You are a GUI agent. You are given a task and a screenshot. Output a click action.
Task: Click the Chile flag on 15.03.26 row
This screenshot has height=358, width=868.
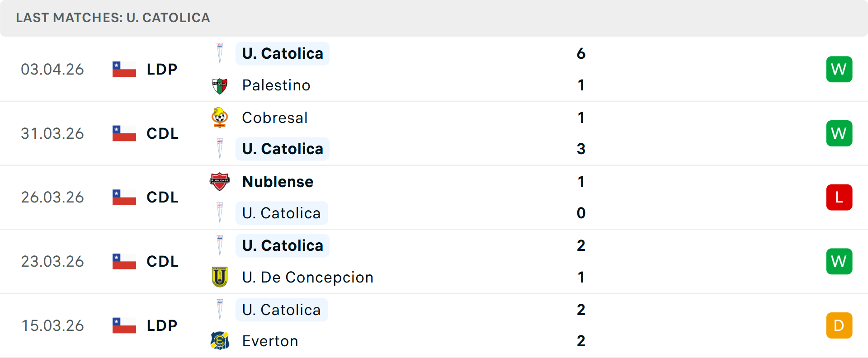(124, 325)
